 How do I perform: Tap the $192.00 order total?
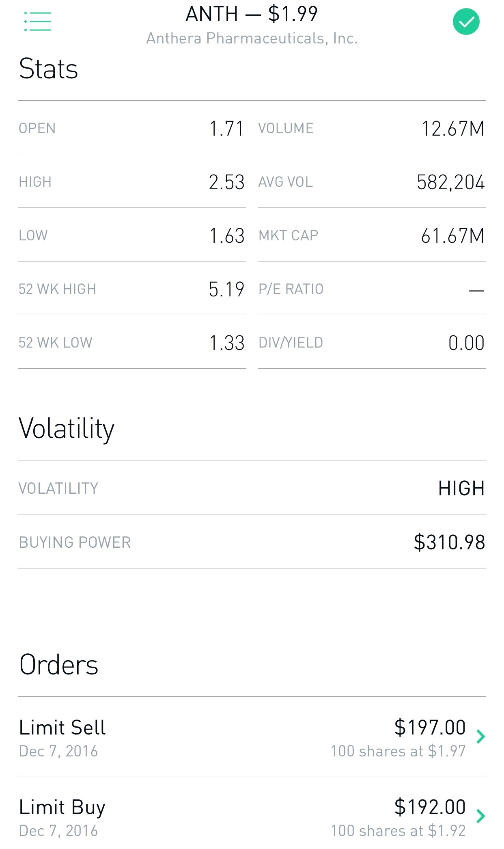[430, 807]
